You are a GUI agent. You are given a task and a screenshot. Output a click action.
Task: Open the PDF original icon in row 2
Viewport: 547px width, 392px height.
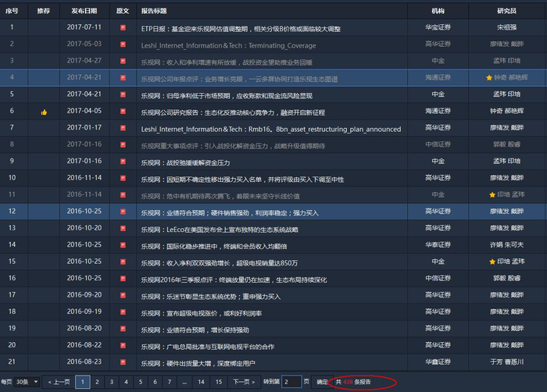pyautogui.click(x=123, y=45)
